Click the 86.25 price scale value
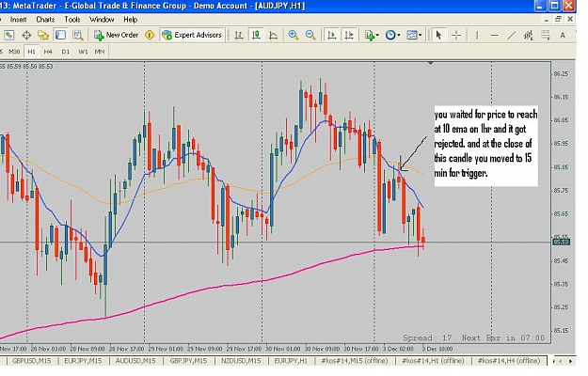 click(x=561, y=73)
